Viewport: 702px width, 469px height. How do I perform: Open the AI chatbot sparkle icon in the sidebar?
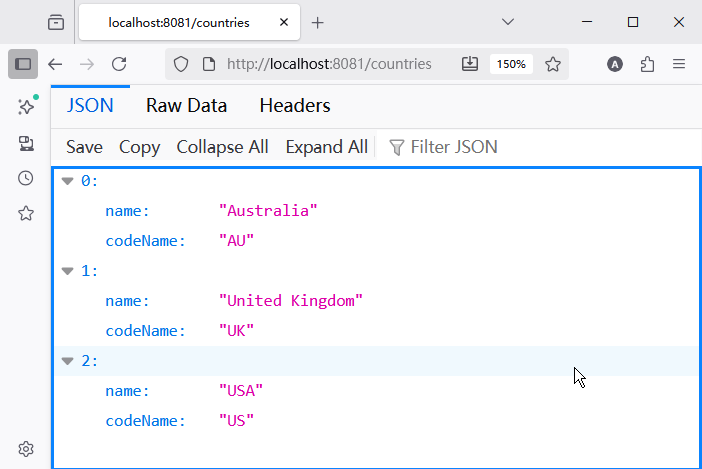pos(26,107)
